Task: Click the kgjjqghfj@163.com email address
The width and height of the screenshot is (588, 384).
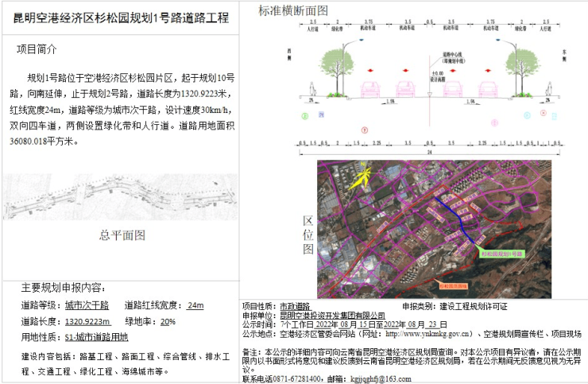Action: [381, 379]
